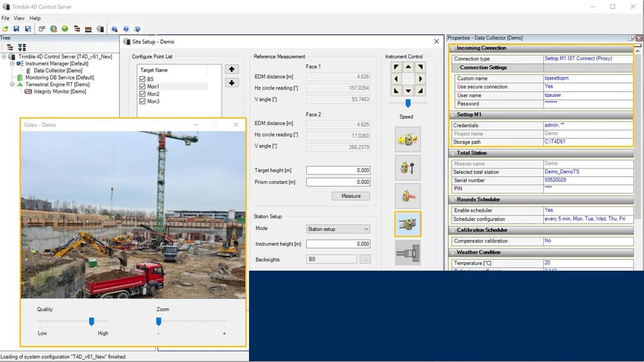This screenshot has width=644, height=362.
Task: Click the help search magnifier toolbar icon
Action: click(114, 29)
